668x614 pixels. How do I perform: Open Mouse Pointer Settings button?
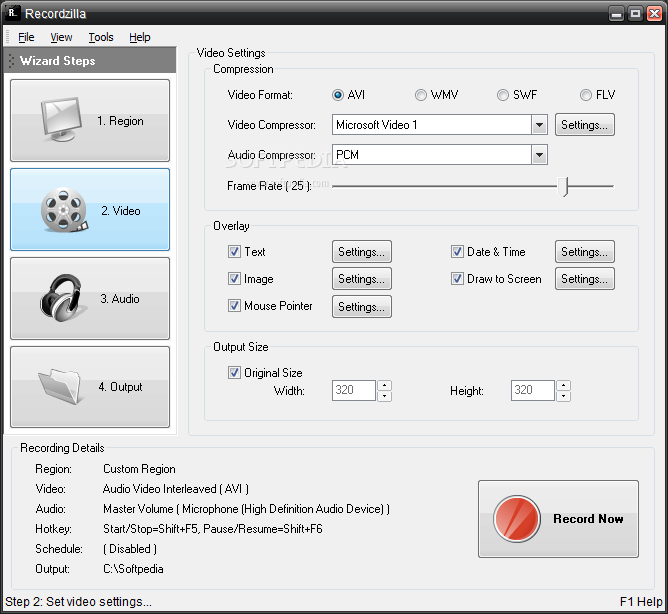click(362, 306)
